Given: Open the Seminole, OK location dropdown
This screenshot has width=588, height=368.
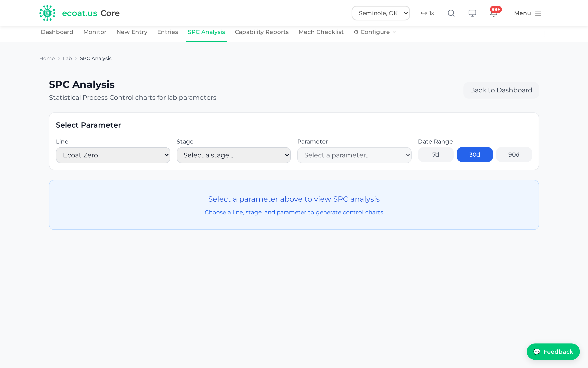Looking at the screenshot, I should (x=381, y=13).
